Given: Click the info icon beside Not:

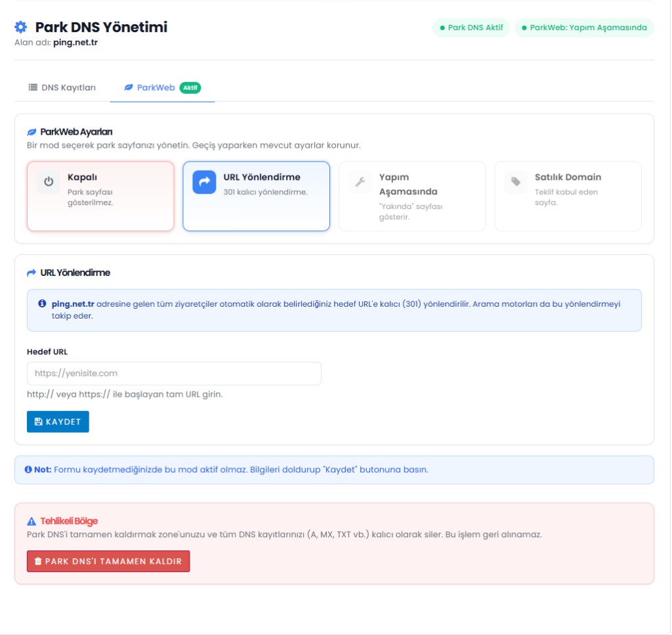Looking at the screenshot, I should [28, 470].
